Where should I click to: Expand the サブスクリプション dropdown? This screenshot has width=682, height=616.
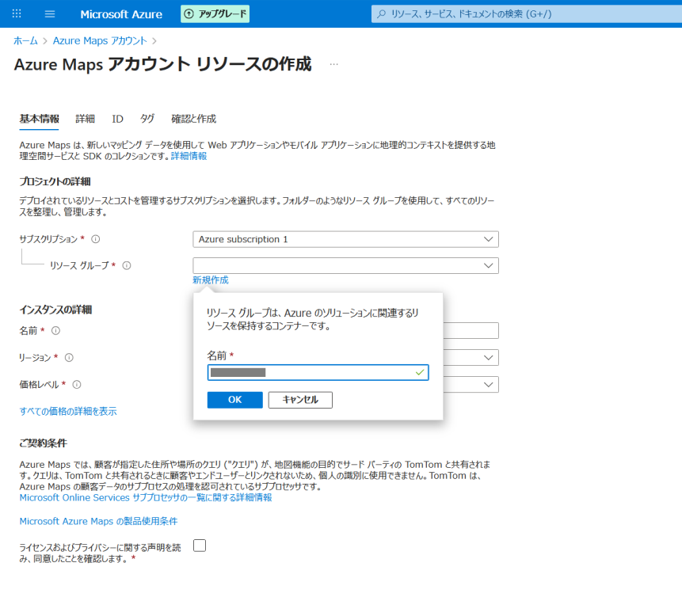(x=346, y=240)
